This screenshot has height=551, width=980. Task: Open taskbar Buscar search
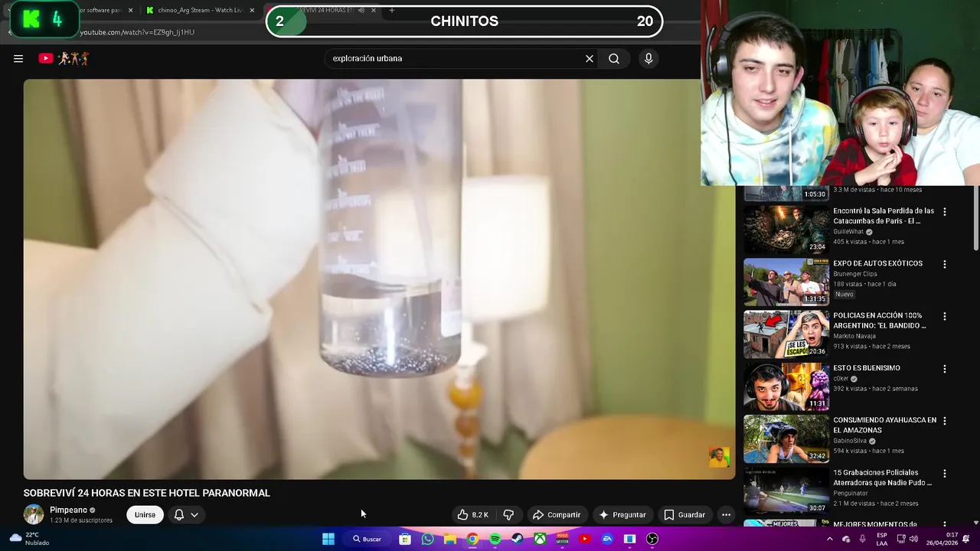click(x=367, y=539)
